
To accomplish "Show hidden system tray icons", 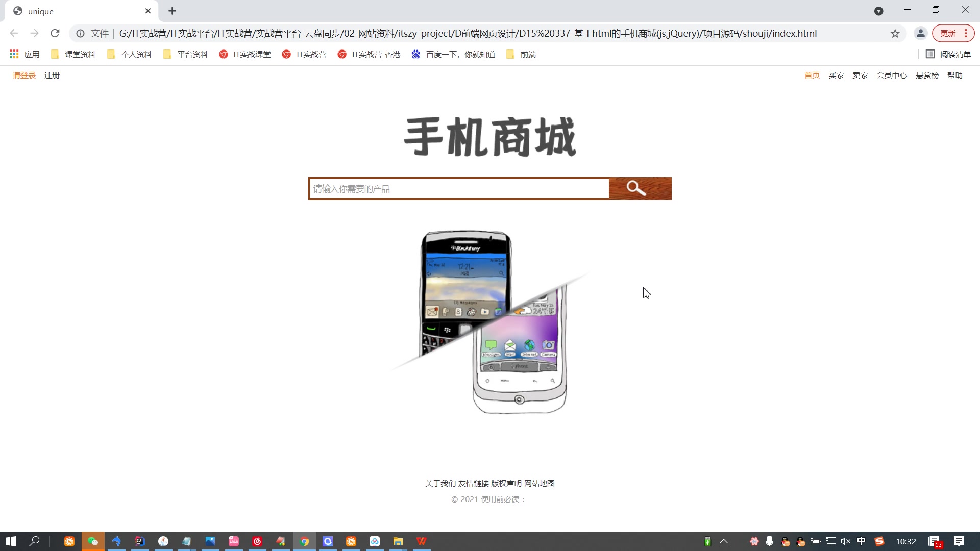I will 724,541.
